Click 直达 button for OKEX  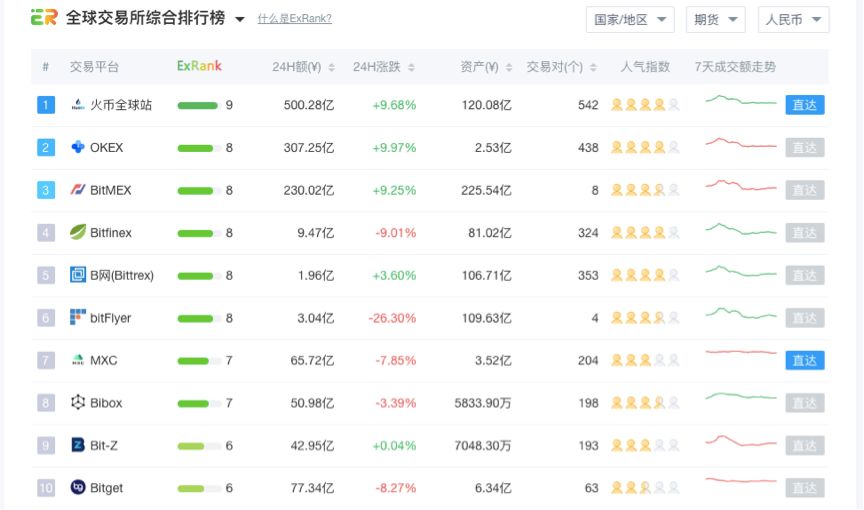(x=804, y=148)
